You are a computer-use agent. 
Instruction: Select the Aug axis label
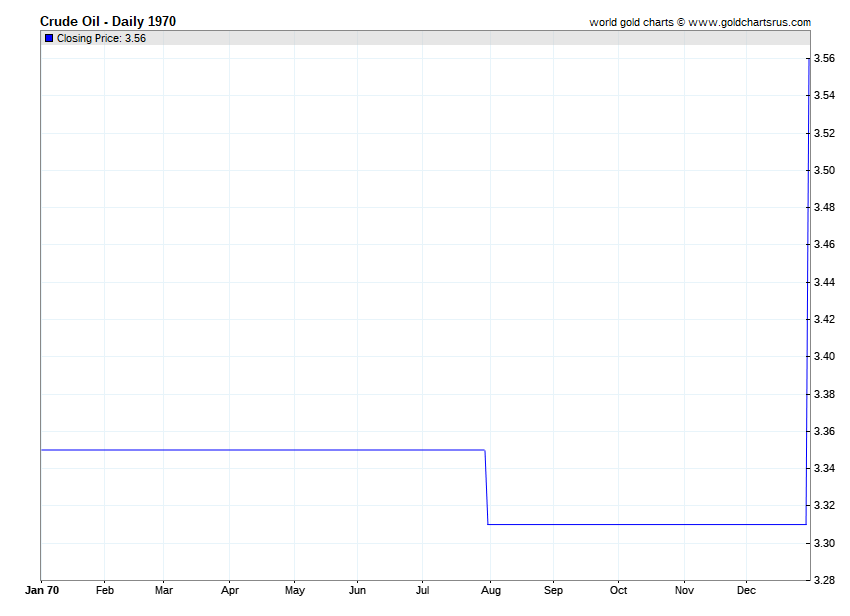coord(491,591)
